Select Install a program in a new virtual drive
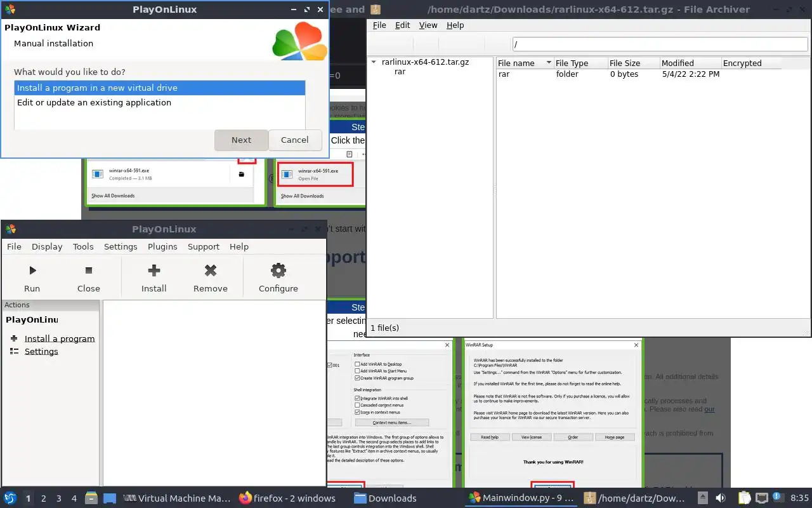This screenshot has height=508, width=812. [x=160, y=88]
